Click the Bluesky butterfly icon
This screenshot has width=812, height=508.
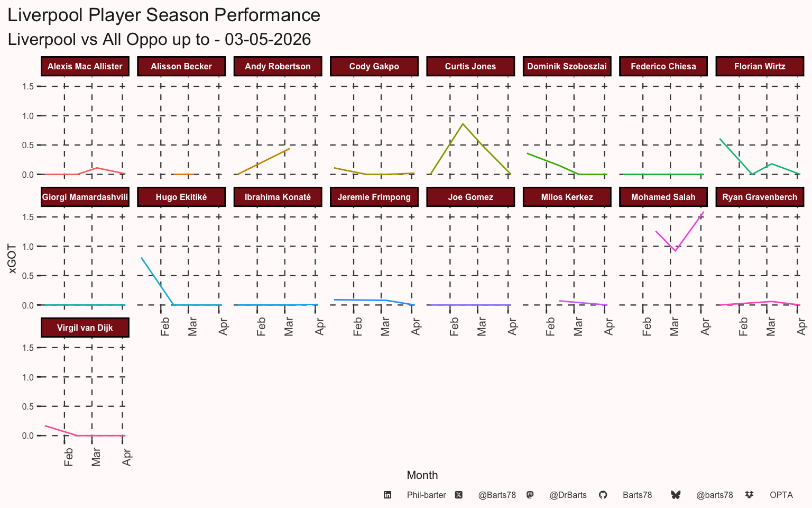click(x=676, y=495)
